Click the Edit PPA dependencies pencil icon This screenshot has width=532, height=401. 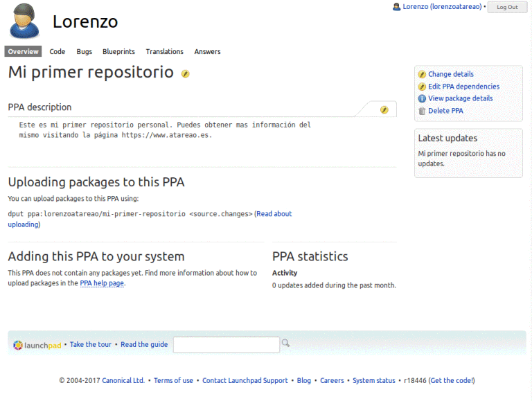click(x=422, y=87)
